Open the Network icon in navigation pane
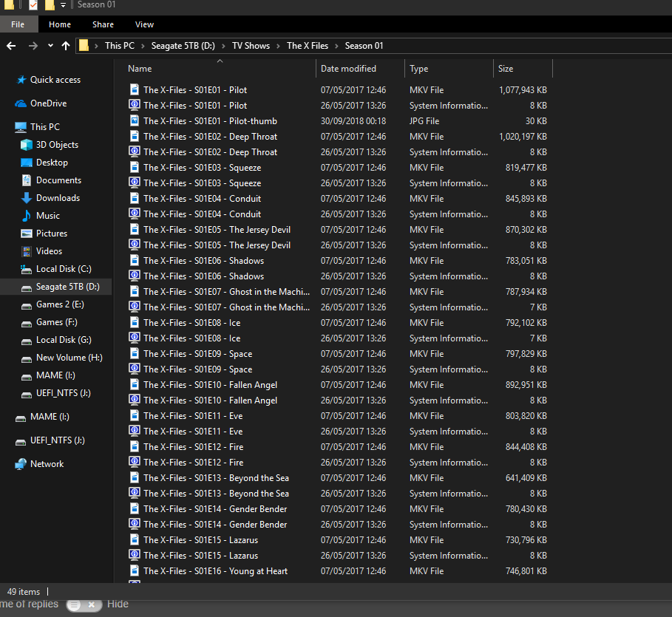Screen dimensions: 672x617 [21, 464]
